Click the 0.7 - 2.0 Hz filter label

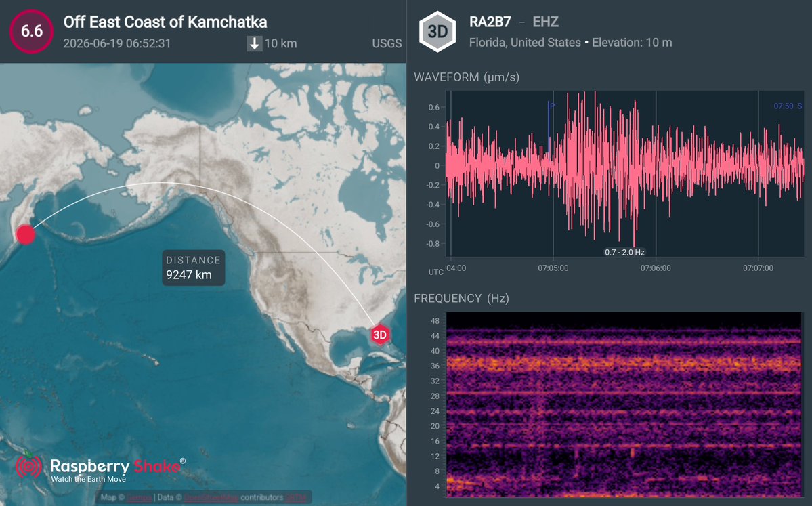coord(624,252)
